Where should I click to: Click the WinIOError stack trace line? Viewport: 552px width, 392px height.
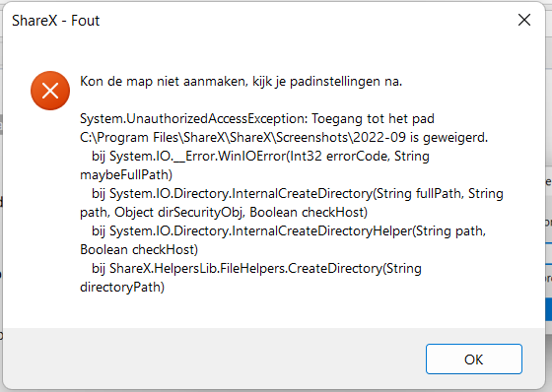point(260,157)
